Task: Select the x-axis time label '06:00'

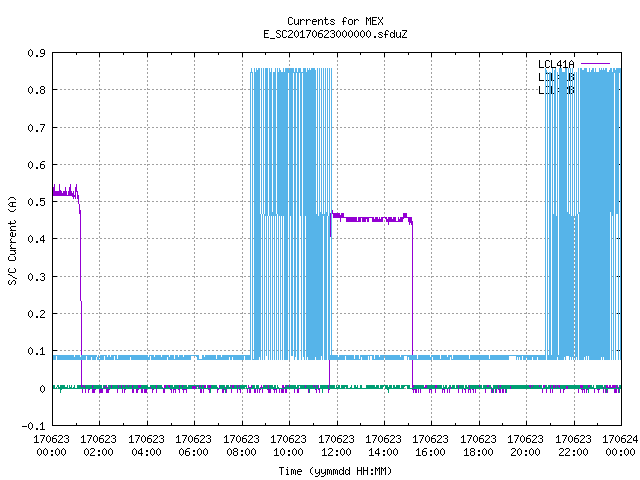Action: coord(193,452)
